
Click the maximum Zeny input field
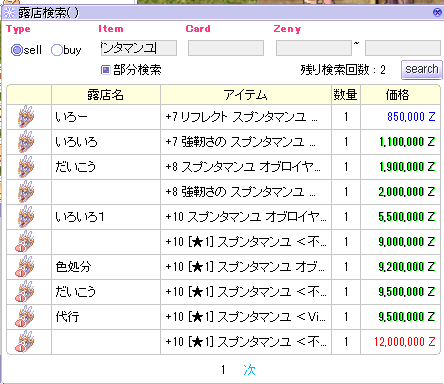[x=403, y=48]
